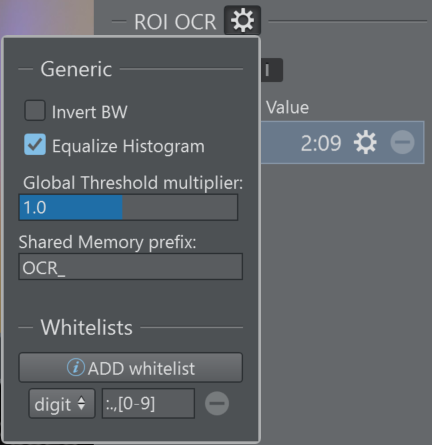Click the Value column header
This screenshot has width=432, height=445.
click(x=287, y=108)
